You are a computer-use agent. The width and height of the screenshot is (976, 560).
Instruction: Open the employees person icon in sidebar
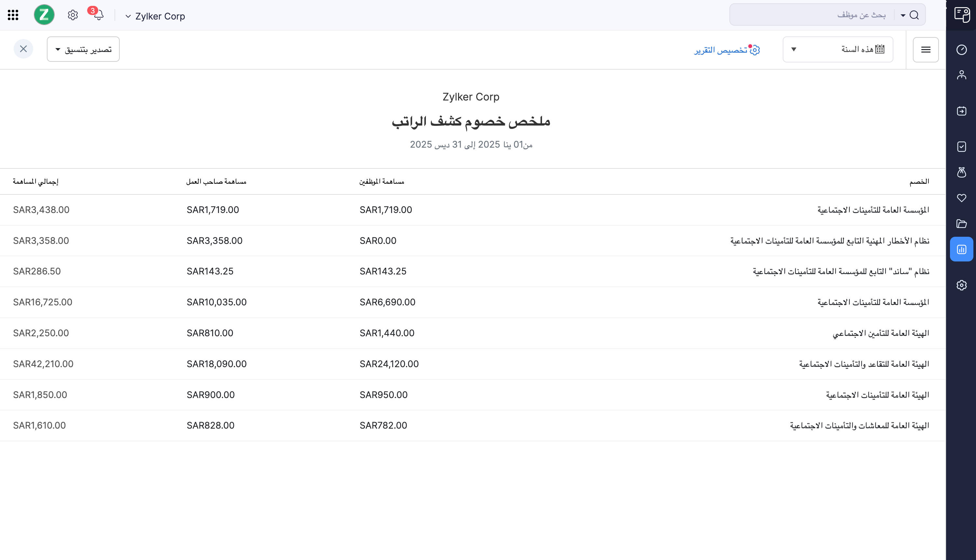tap(961, 74)
